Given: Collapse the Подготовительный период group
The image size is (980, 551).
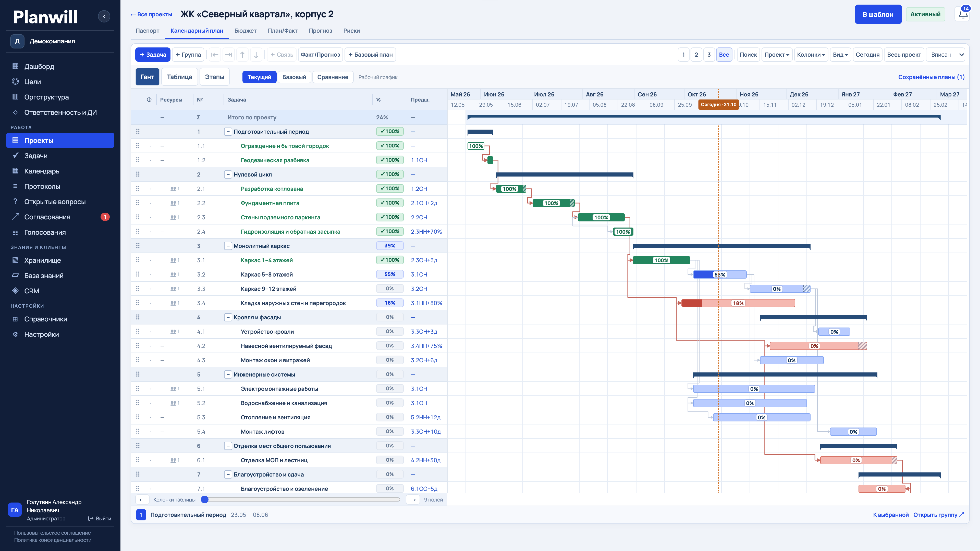Looking at the screenshot, I should pyautogui.click(x=228, y=132).
